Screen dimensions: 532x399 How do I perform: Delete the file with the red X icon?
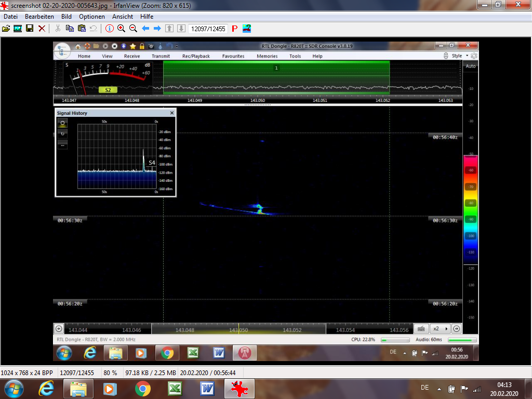pyautogui.click(x=42, y=29)
